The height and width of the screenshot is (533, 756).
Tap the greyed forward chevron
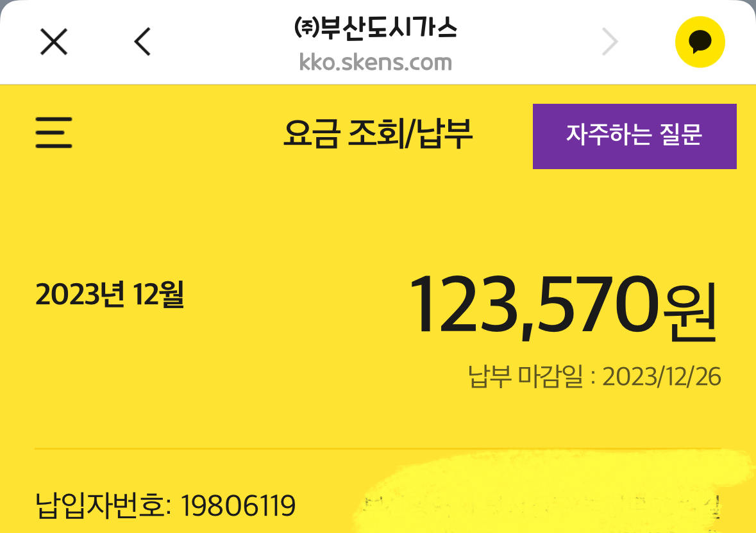pos(610,43)
